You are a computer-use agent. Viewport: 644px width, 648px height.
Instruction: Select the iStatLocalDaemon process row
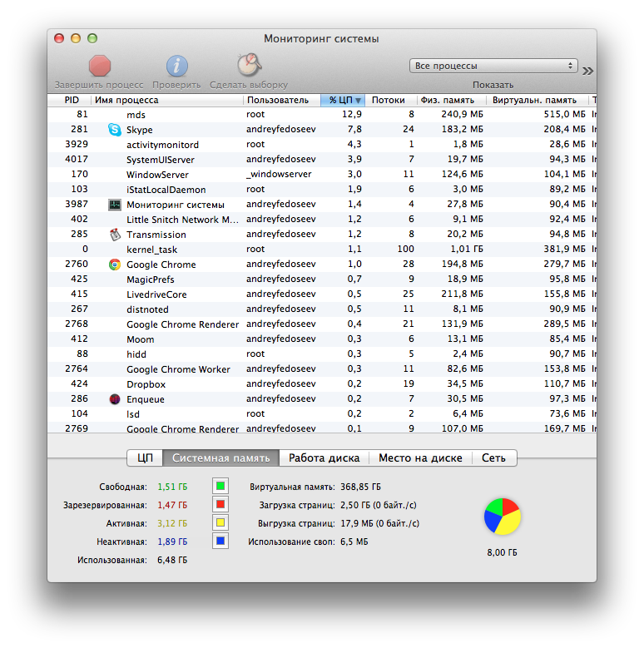322,190
